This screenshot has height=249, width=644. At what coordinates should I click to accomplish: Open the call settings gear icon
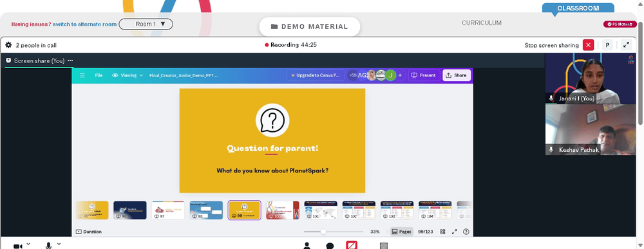tap(8, 45)
